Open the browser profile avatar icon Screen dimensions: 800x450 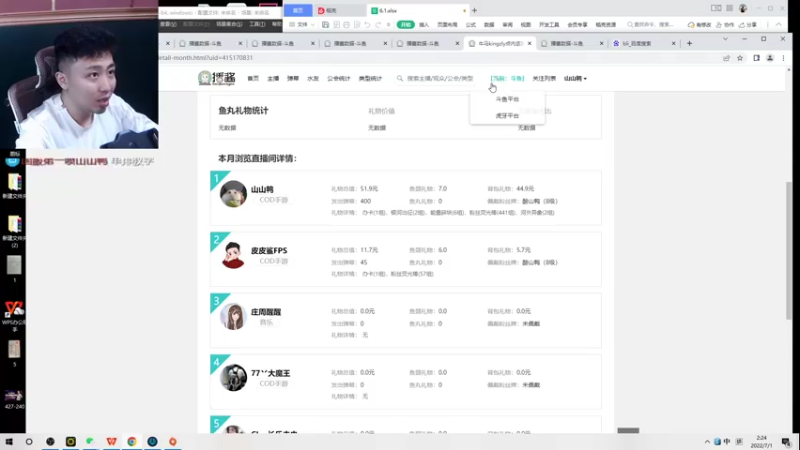770,58
